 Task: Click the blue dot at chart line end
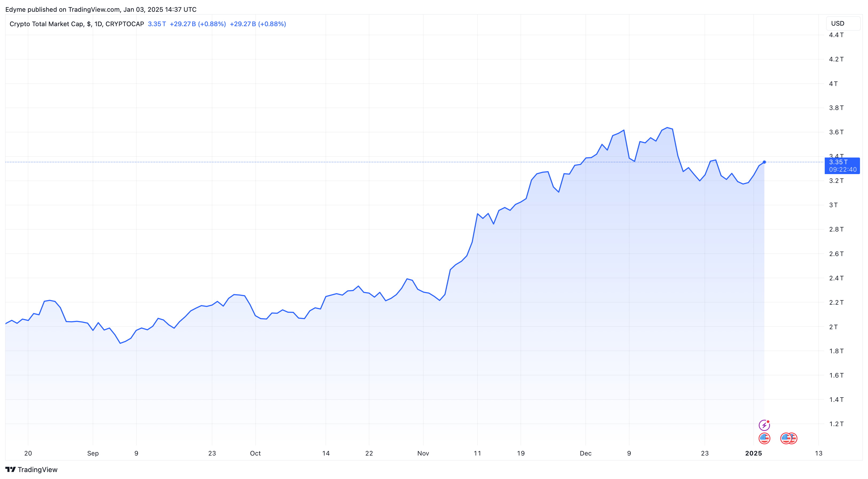click(x=764, y=162)
